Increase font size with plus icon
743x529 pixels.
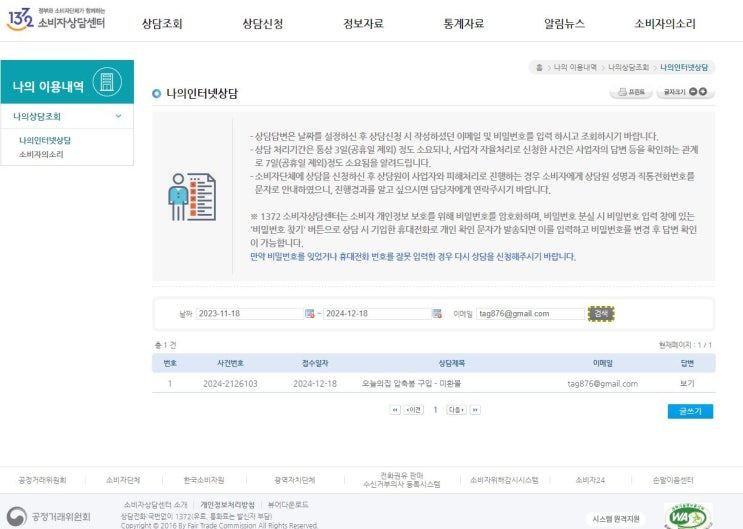[703, 91]
